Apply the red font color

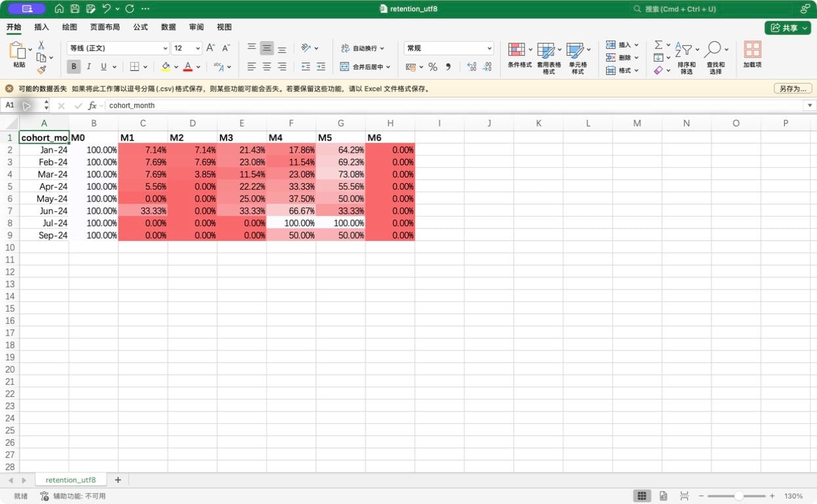coord(188,66)
